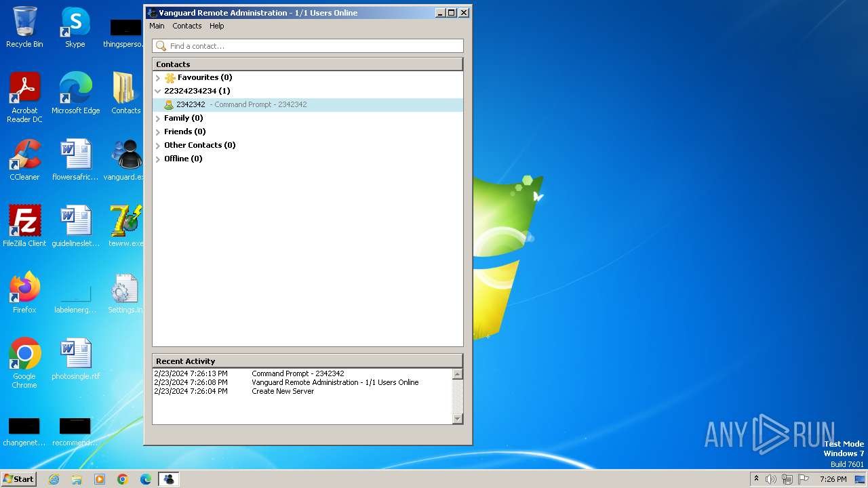Click Recent Activity scrollbar up arrow
The height and width of the screenshot is (488, 868).
click(457, 374)
